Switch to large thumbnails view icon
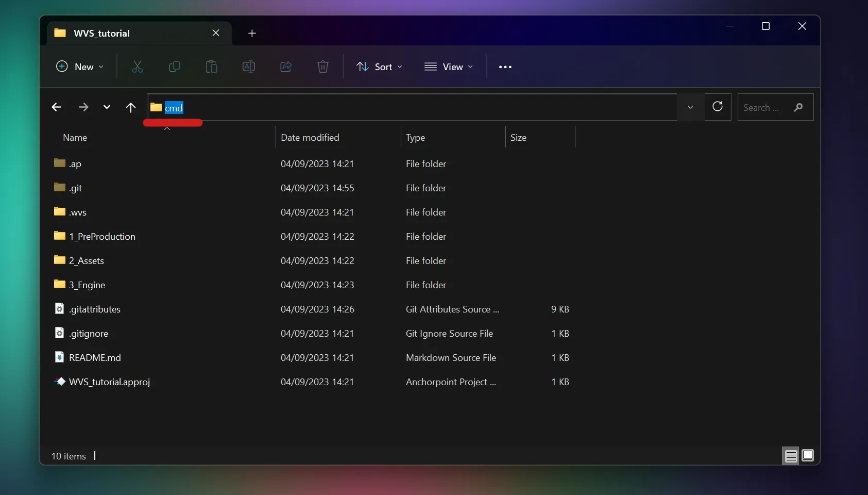The image size is (868, 495). 808,455
